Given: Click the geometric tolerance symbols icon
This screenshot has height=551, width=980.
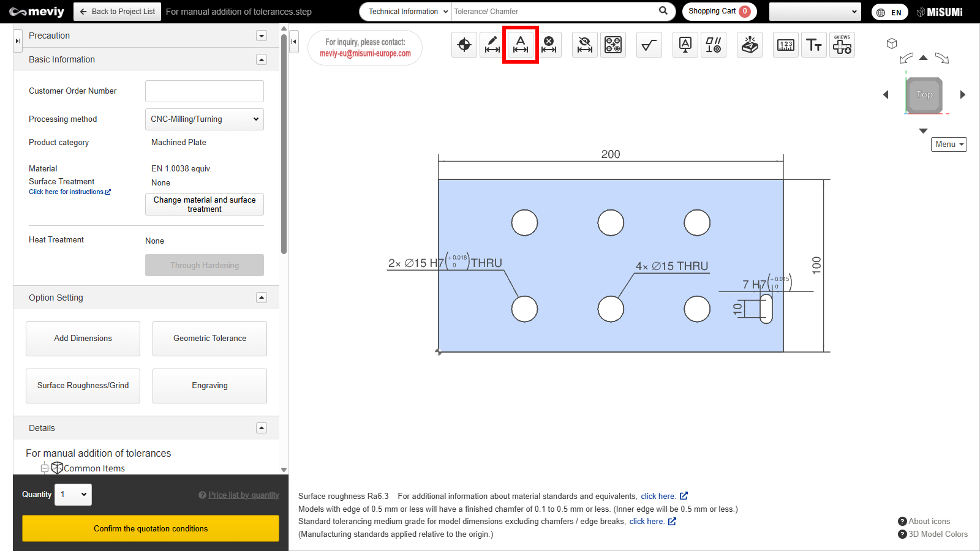Looking at the screenshot, I should coord(714,45).
